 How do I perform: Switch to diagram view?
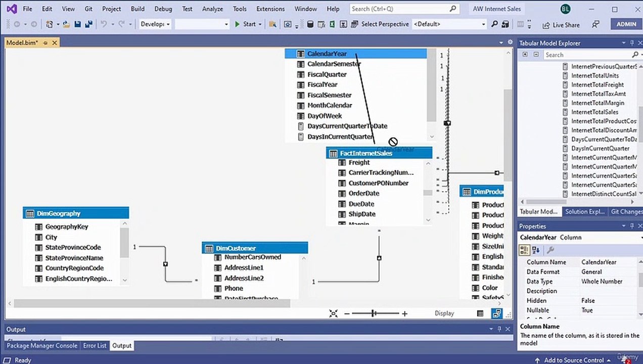tap(497, 313)
